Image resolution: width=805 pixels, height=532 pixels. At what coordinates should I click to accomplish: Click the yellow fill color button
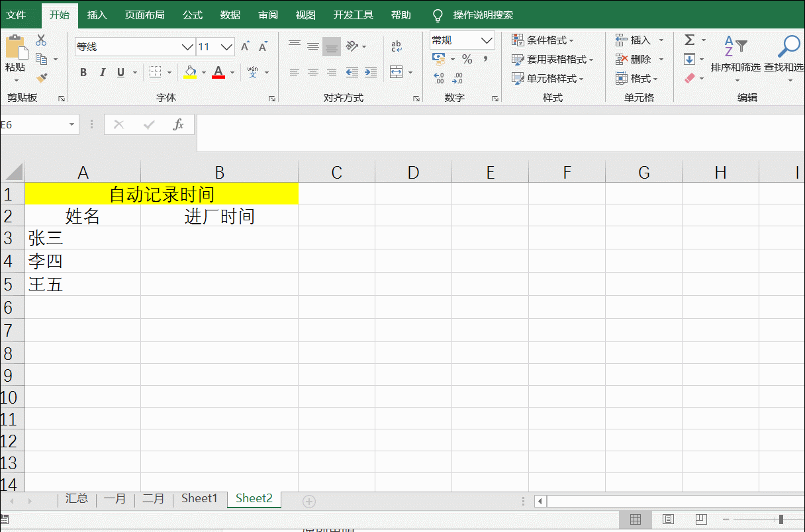click(190, 72)
